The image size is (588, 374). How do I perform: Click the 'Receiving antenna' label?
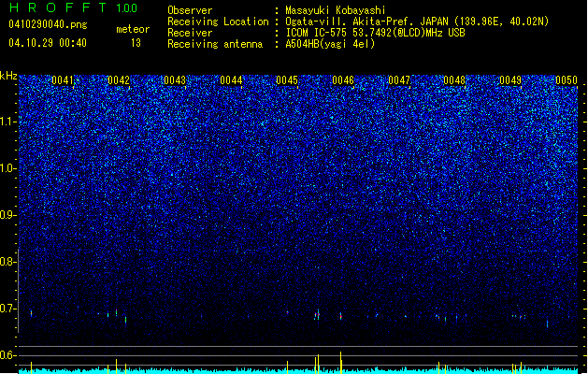click(215, 44)
